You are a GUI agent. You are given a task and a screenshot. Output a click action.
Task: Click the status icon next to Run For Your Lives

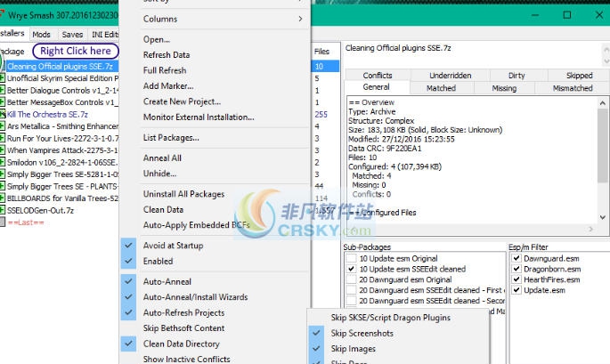[2, 139]
